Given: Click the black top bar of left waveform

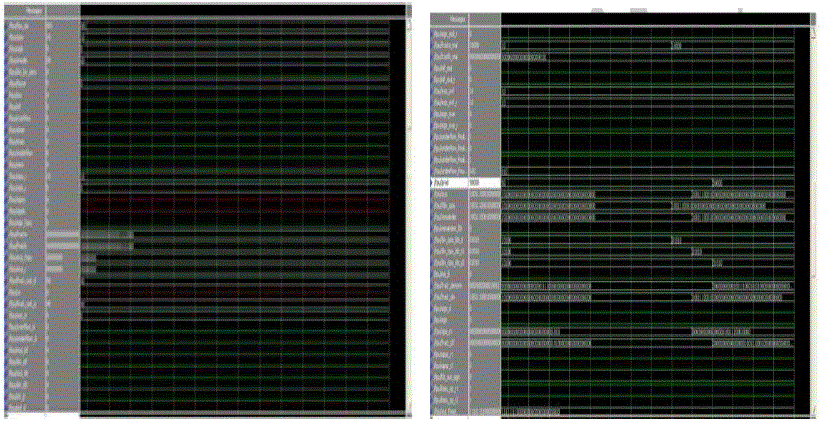Looking at the screenshot, I should (x=240, y=8).
